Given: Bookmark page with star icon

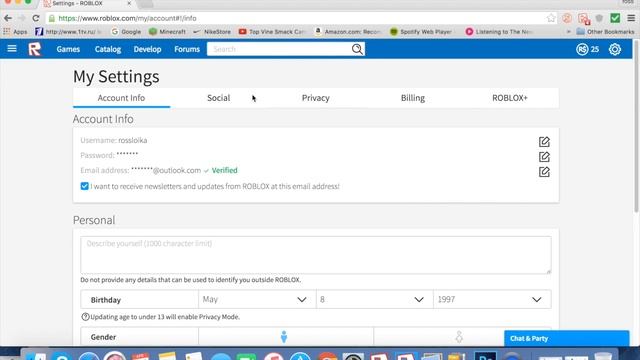Looking at the screenshot, I should 551,18.
